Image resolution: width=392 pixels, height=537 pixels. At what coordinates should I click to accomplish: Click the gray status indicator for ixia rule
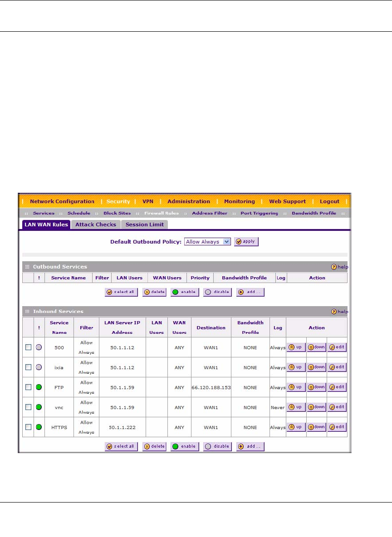39,367
